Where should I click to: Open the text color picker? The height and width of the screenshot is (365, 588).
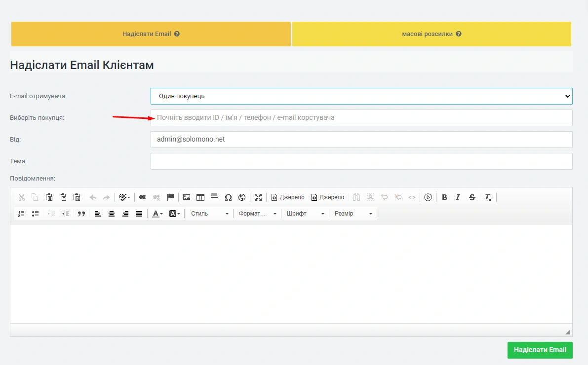coord(157,214)
